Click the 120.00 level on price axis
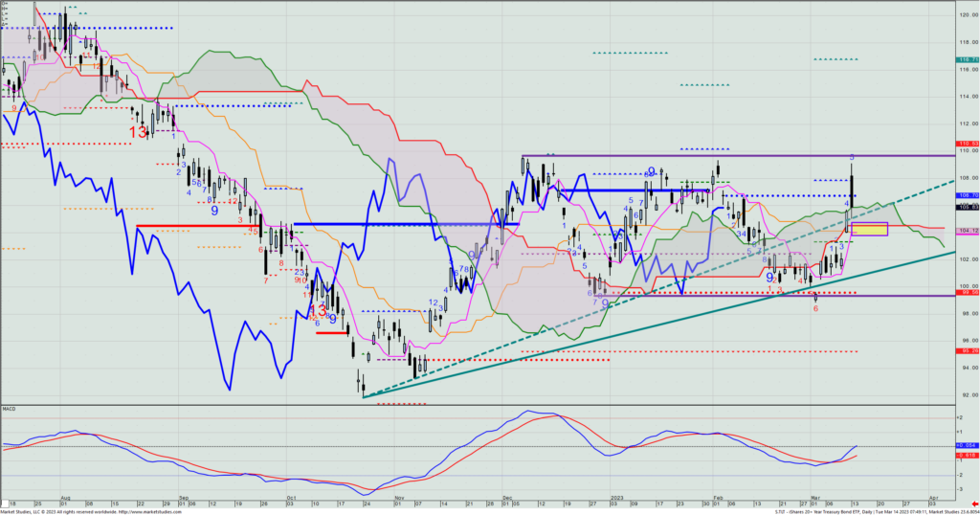 click(968, 15)
